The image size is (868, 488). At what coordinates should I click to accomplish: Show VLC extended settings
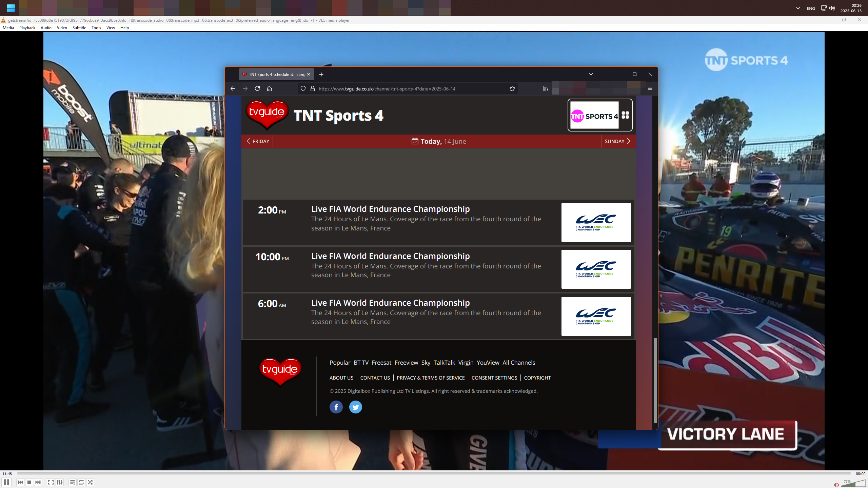coord(60,482)
